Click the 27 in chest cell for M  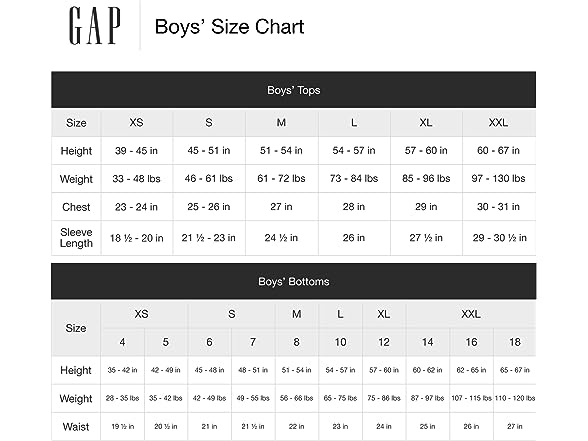click(281, 207)
